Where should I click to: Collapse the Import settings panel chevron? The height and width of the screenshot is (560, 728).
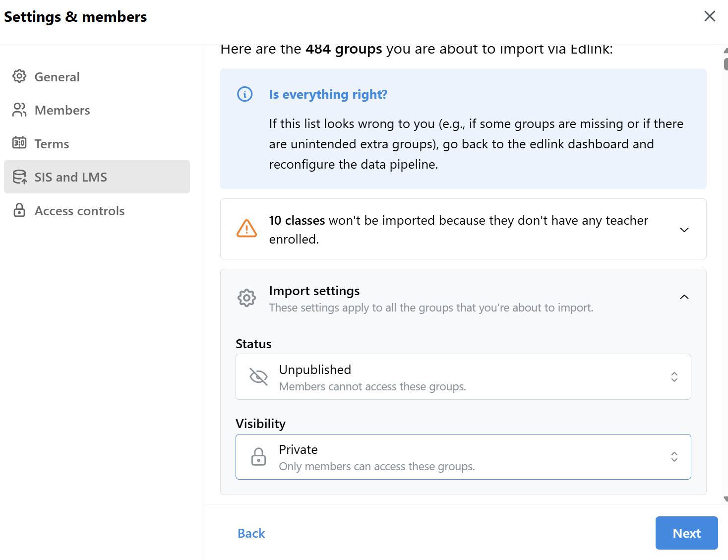[x=684, y=297]
